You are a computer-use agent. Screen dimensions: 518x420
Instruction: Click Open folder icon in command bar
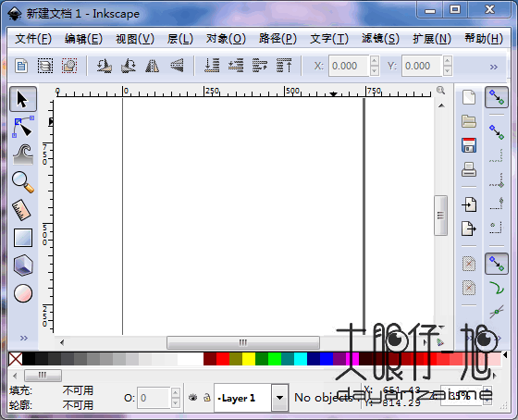pos(469,121)
